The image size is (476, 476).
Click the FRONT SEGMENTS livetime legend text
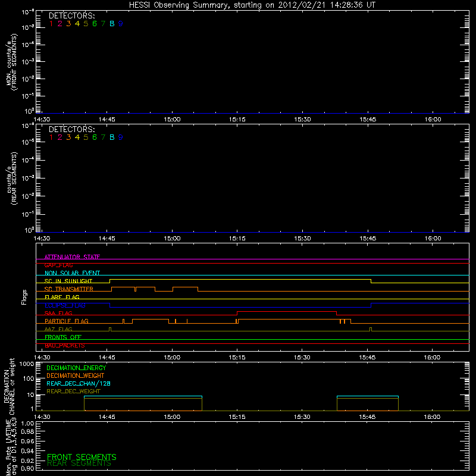point(82,457)
